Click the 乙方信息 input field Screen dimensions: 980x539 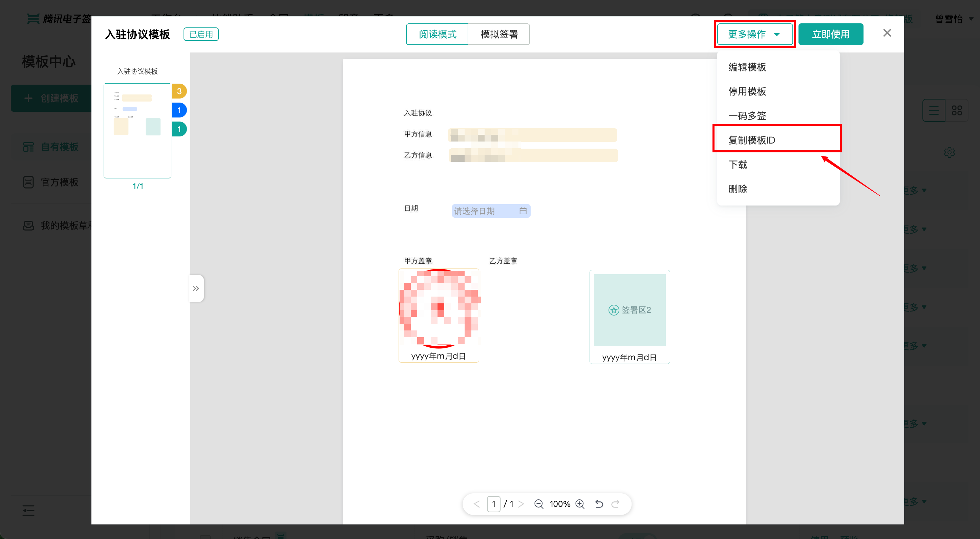click(x=533, y=155)
